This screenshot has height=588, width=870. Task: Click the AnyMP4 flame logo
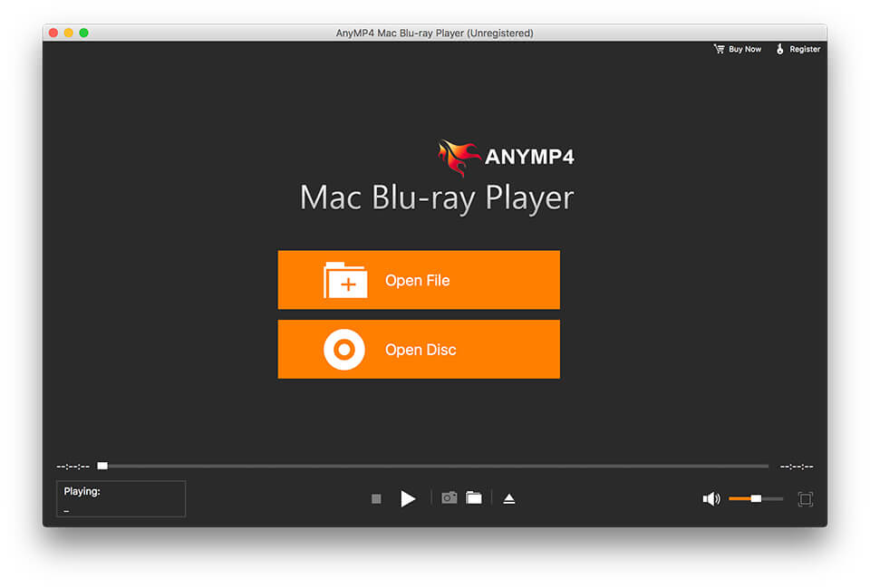click(x=457, y=155)
